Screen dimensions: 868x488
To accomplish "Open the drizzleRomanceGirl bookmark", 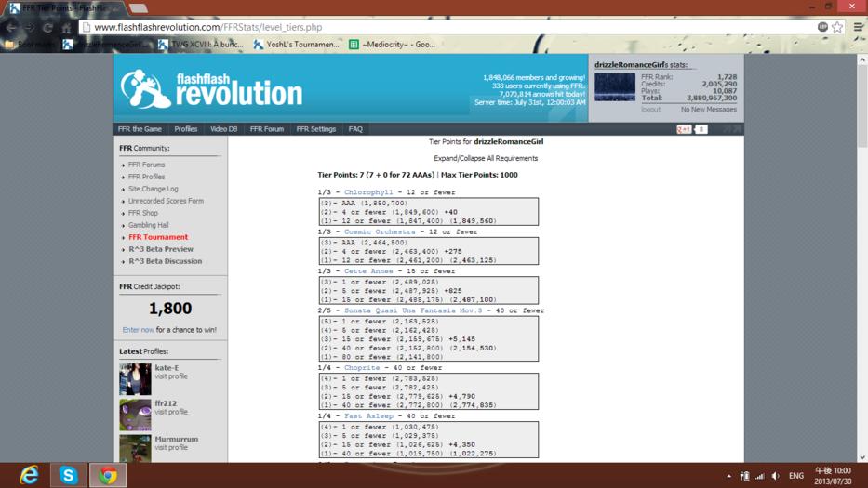I will [104, 45].
